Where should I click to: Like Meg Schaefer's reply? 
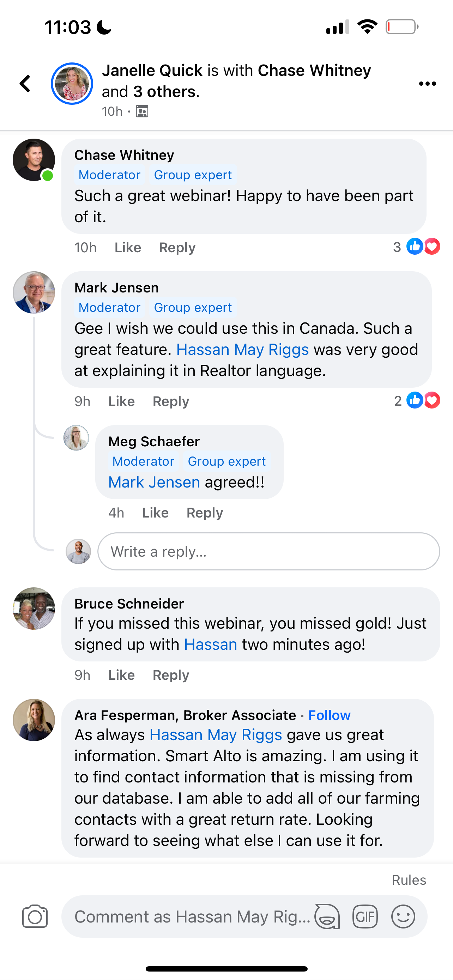pyautogui.click(x=155, y=513)
